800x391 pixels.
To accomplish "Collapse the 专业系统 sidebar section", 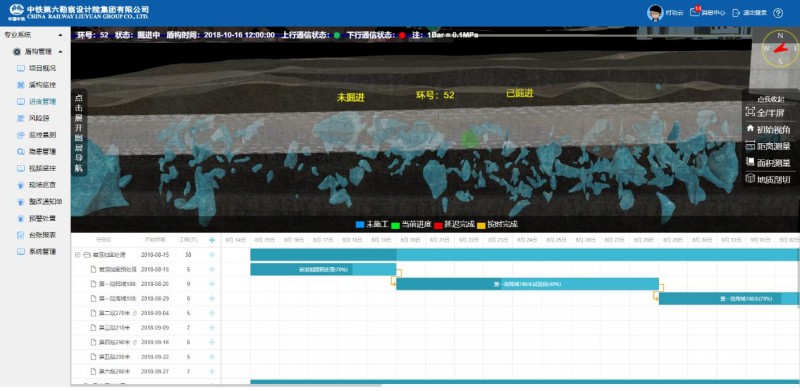I will tap(61, 35).
